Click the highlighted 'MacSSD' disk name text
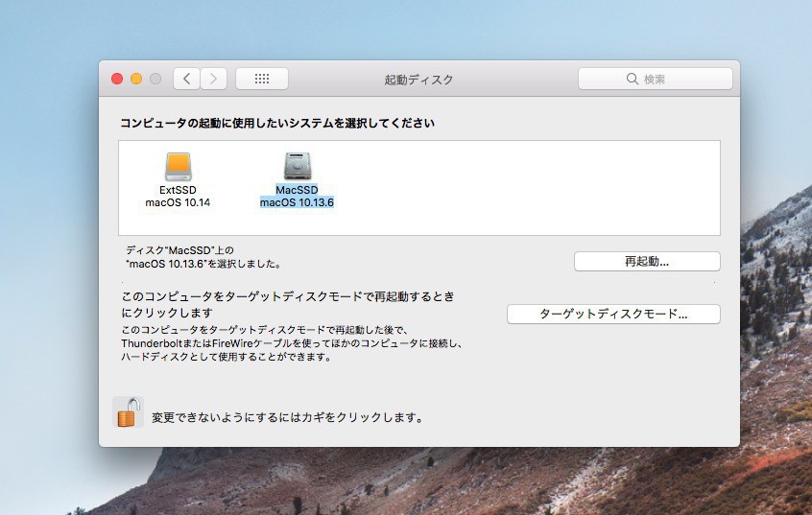 pyautogui.click(x=297, y=190)
